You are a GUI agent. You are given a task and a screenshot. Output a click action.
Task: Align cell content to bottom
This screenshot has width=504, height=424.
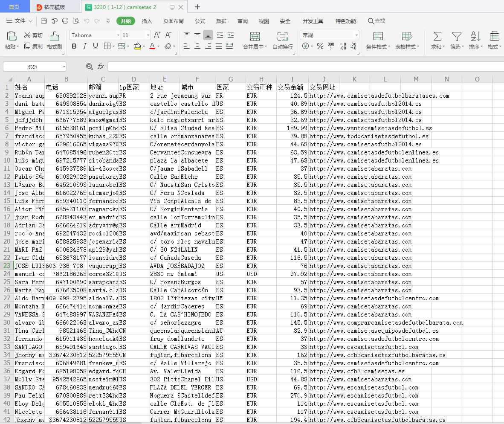(208, 35)
